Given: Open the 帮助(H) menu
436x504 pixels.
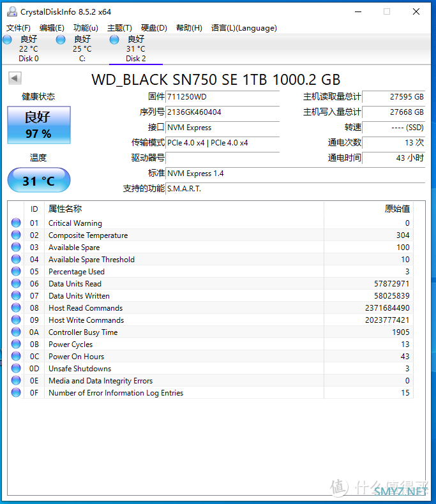Looking at the screenshot, I should click(x=189, y=28).
